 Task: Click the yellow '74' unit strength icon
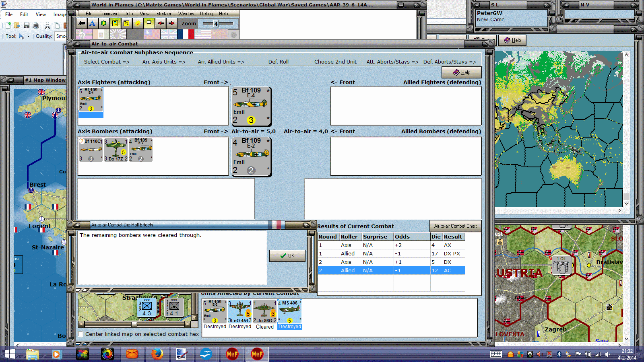(x=126, y=23)
